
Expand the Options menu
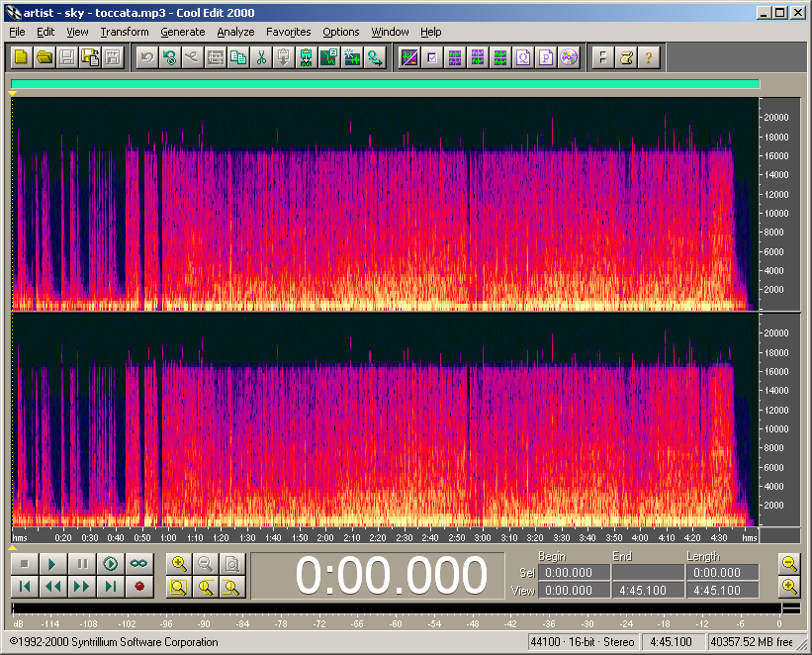pos(340,32)
